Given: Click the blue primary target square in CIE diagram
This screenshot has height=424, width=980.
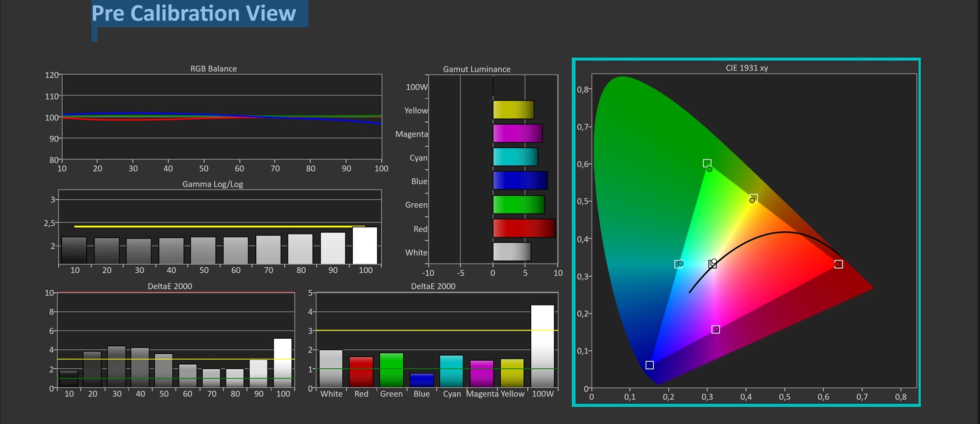Looking at the screenshot, I should tap(649, 365).
